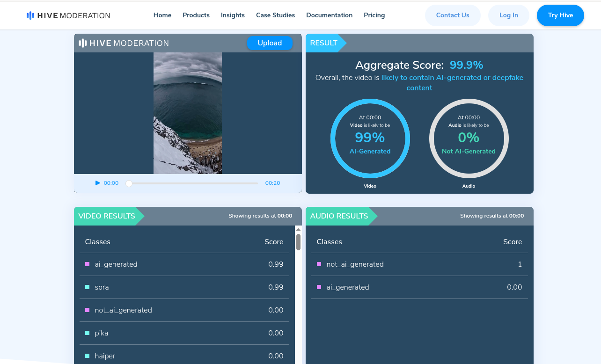Click the video results scrollbar thumb

[x=298, y=242]
